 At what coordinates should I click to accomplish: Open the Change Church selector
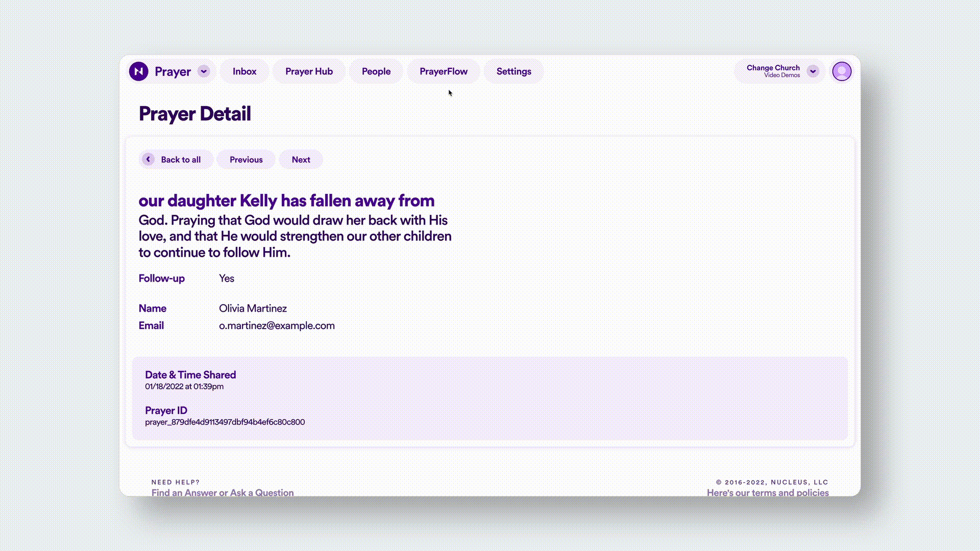click(773, 71)
